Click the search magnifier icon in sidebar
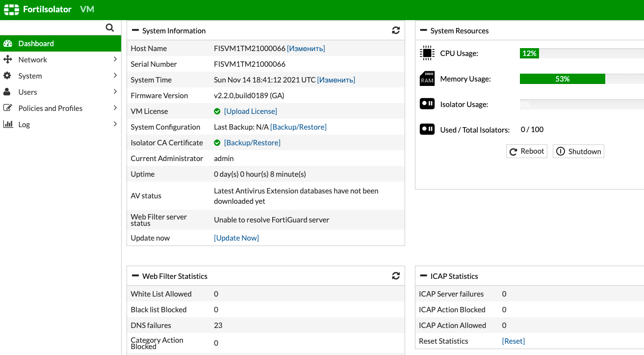Viewport: 644px width, 355px height. coord(110,27)
